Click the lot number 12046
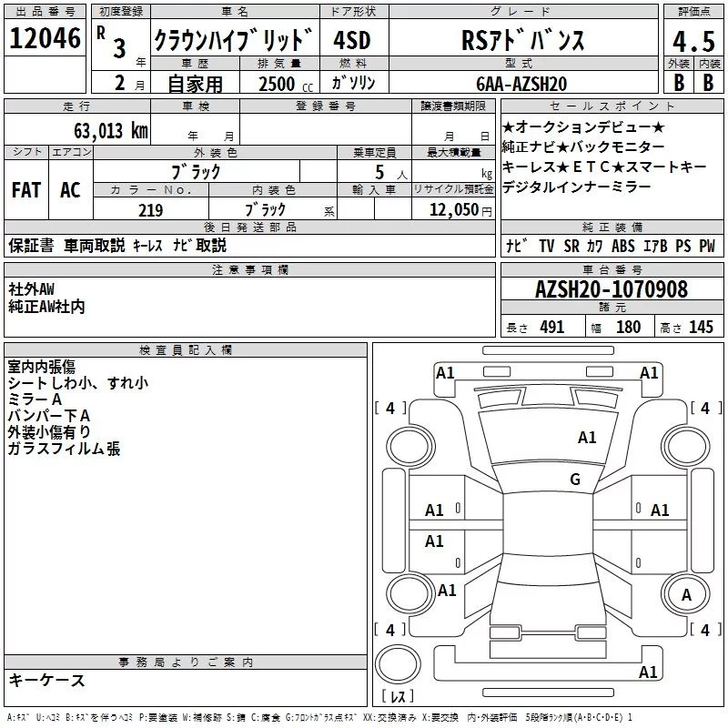 pos(45,39)
